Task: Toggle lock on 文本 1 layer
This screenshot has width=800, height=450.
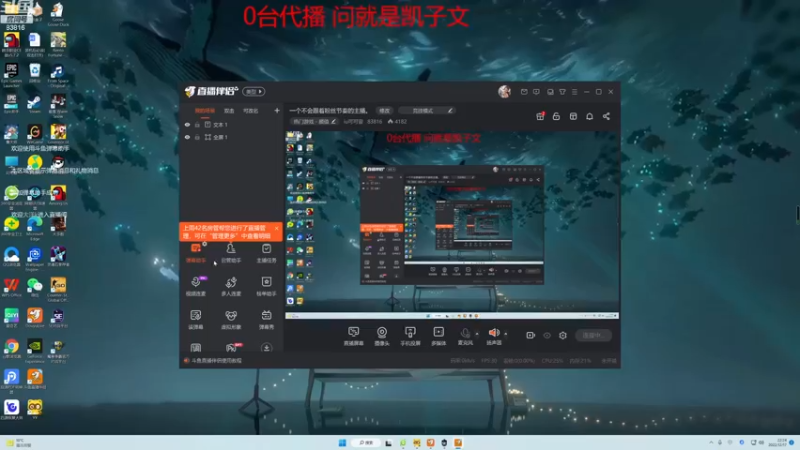Action: [197, 124]
